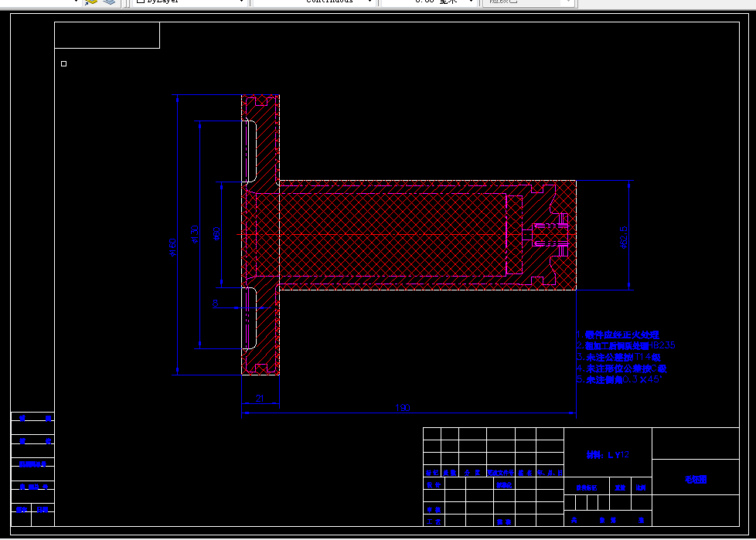Select the ϕ160 dimension text
Screen dimensions: 756x540
coord(172,248)
